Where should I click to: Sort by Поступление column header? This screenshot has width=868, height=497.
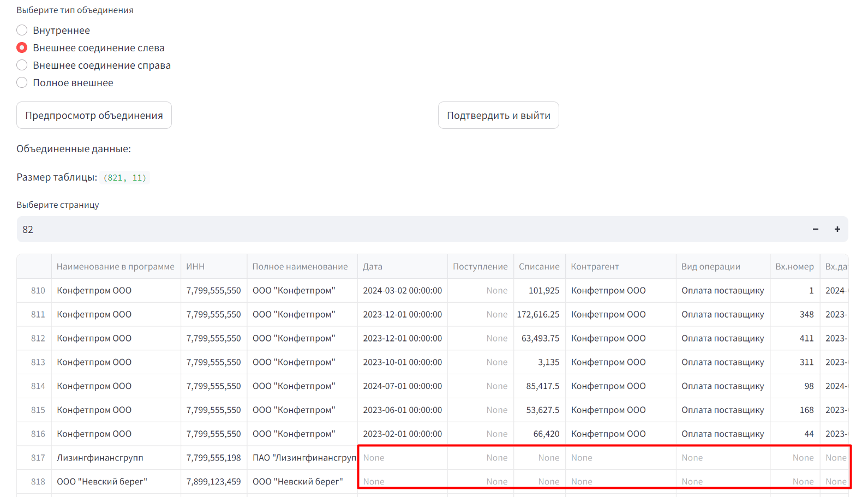pyautogui.click(x=480, y=267)
